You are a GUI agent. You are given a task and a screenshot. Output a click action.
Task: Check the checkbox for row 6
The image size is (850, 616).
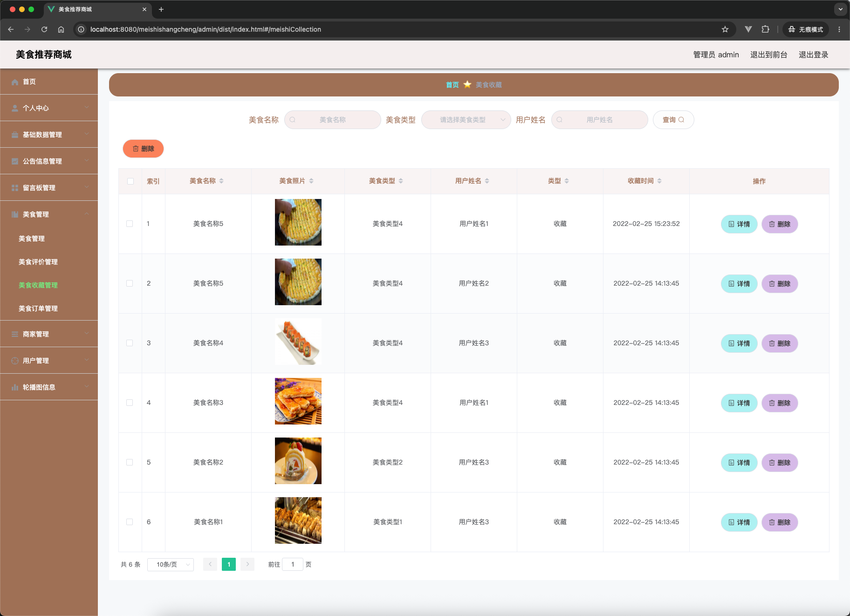tap(130, 522)
